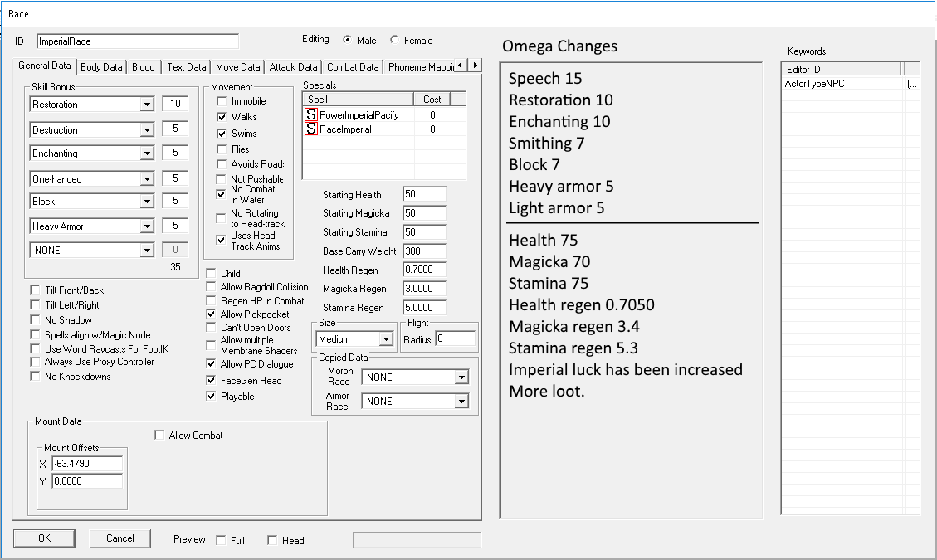This screenshot has width=937, height=560.
Task: Switch to the Body Data tab
Action: click(101, 67)
